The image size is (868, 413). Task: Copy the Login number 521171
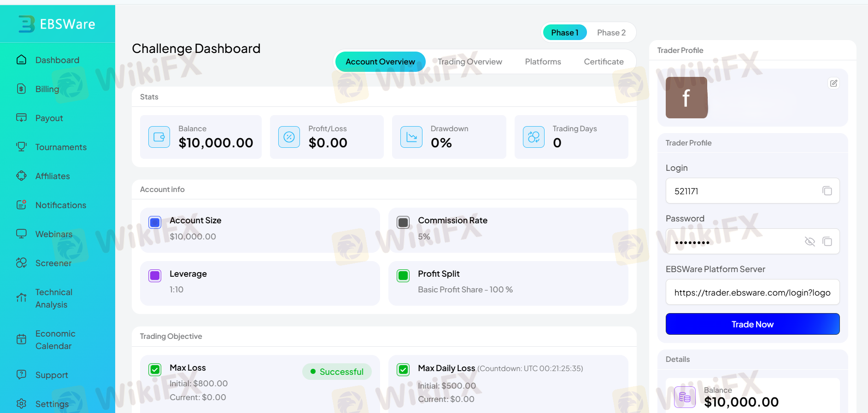click(x=827, y=191)
